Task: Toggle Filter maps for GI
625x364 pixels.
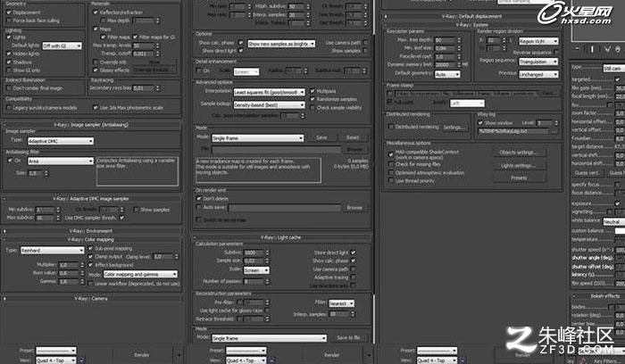Action: (x=135, y=37)
